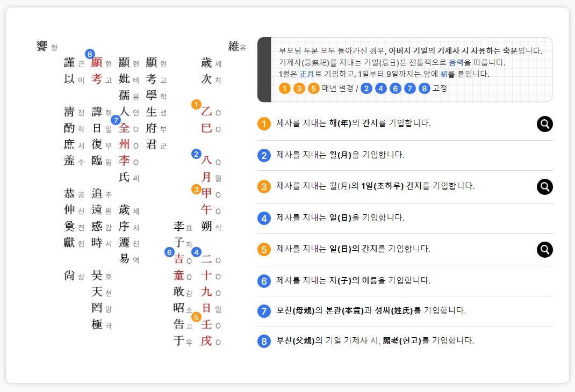This screenshot has height=392, width=575.
Task: Click the red 李 character in the 축문
Action: click(x=124, y=161)
